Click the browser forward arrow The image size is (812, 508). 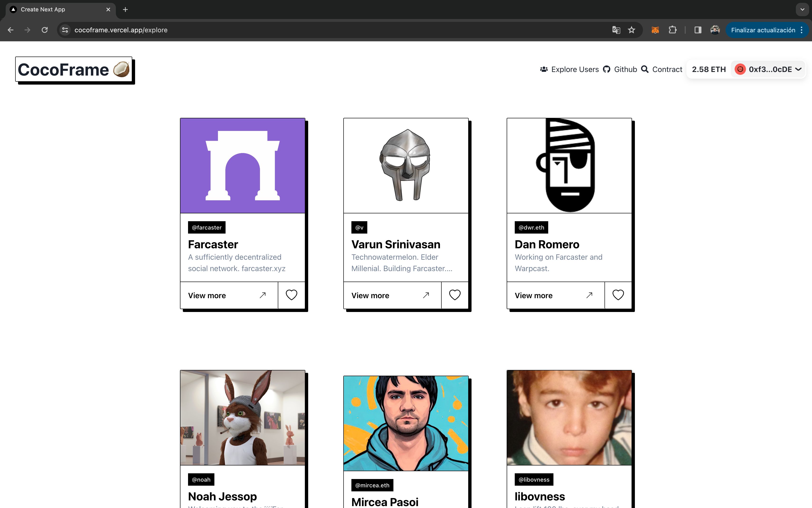point(28,30)
